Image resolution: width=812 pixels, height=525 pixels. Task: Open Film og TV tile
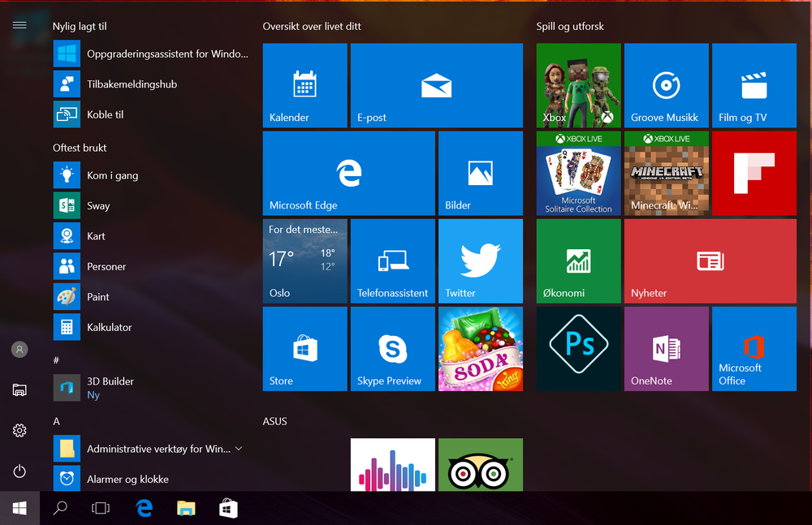pyautogui.click(x=754, y=85)
